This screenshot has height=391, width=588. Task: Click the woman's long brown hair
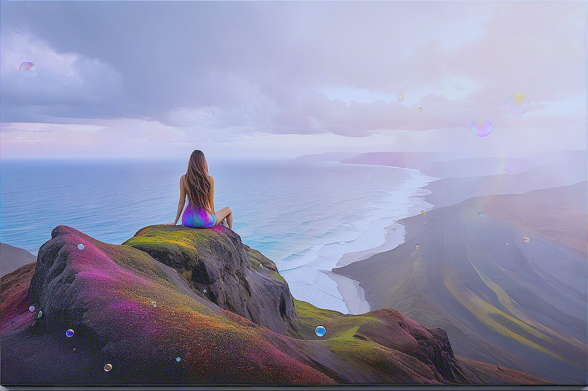pyautogui.click(x=198, y=180)
